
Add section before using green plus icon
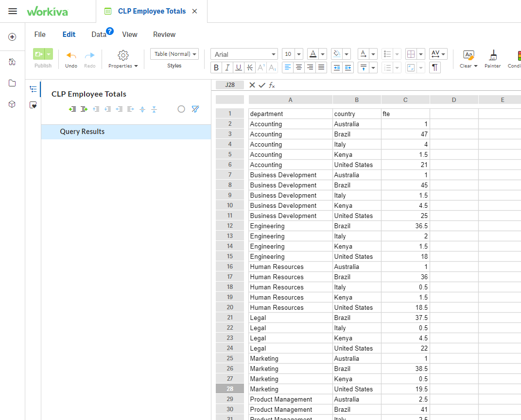coord(72,109)
